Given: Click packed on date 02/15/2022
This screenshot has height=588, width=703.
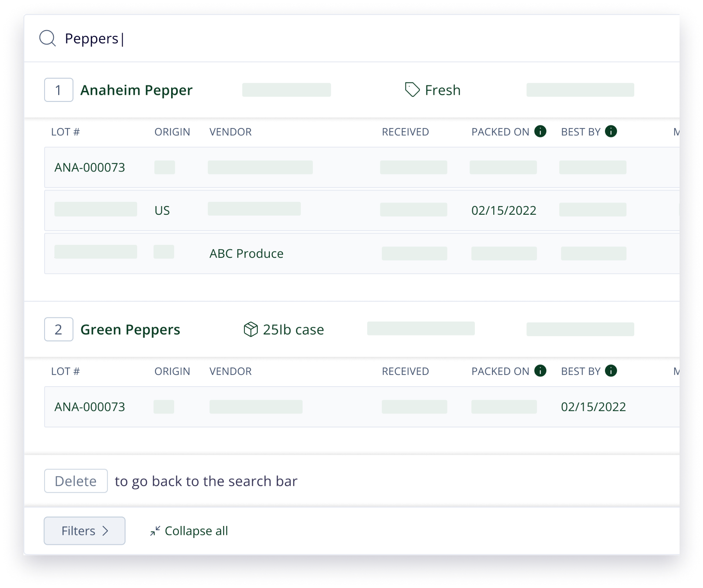Looking at the screenshot, I should (504, 210).
